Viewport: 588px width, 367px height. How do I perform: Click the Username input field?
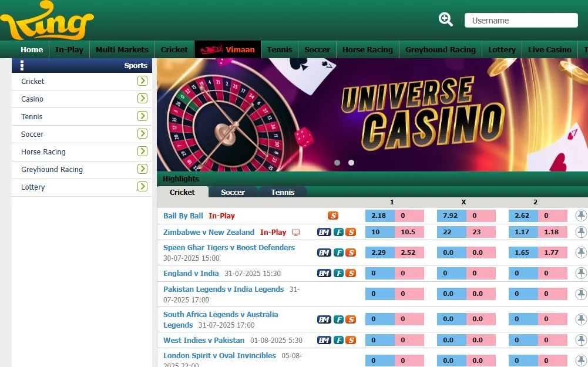click(x=521, y=20)
